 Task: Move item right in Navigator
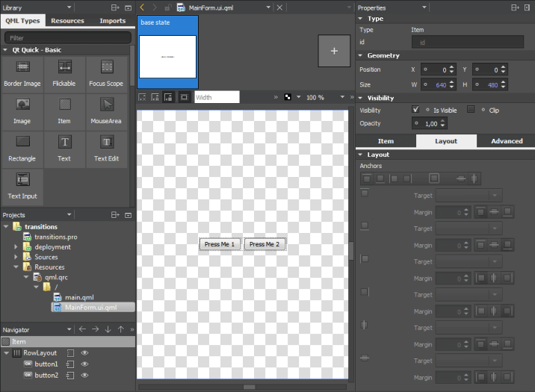tap(95, 329)
